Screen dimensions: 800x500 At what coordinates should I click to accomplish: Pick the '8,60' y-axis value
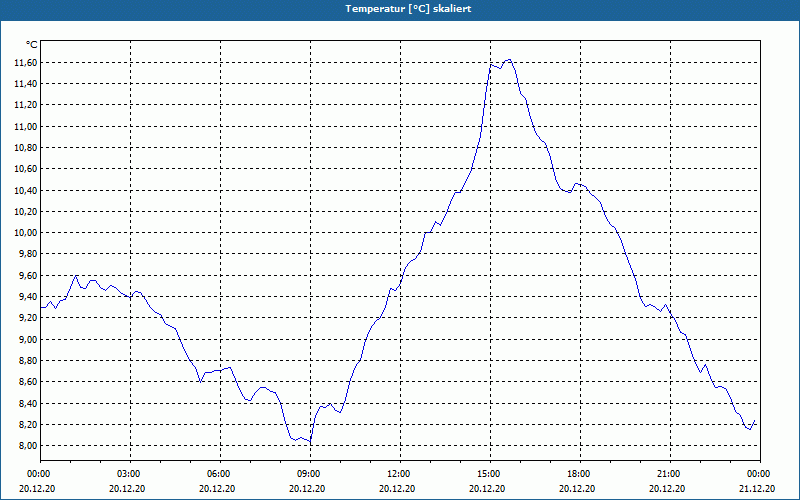click(x=28, y=382)
